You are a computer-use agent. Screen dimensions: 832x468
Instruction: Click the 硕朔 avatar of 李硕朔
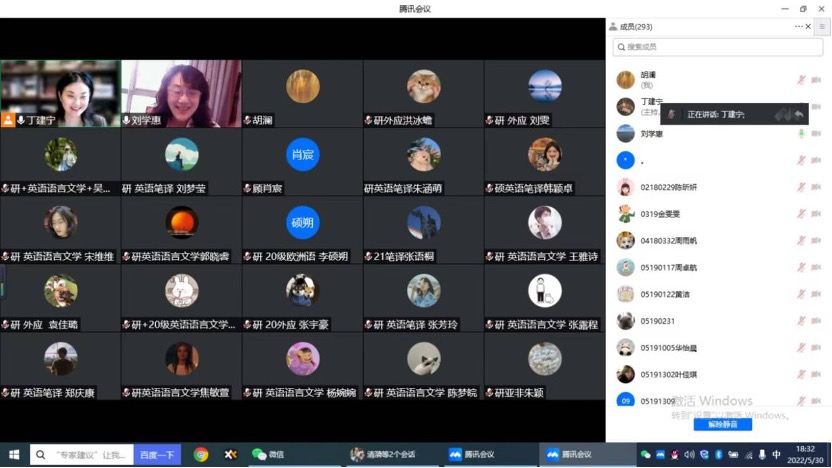pyautogui.click(x=302, y=222)
